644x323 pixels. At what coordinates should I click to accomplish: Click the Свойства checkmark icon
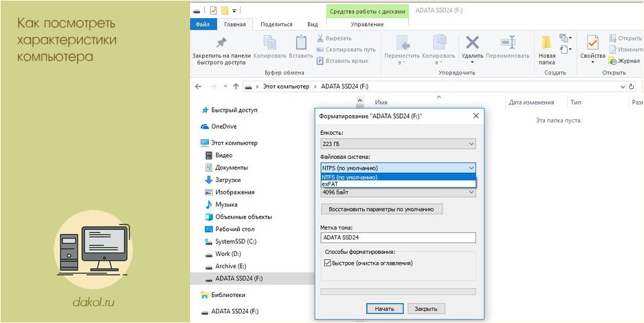(x=592, y=42)
